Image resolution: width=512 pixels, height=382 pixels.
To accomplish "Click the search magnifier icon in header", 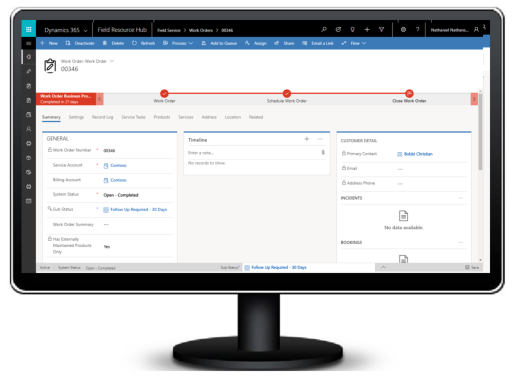I will pos(324,30).
